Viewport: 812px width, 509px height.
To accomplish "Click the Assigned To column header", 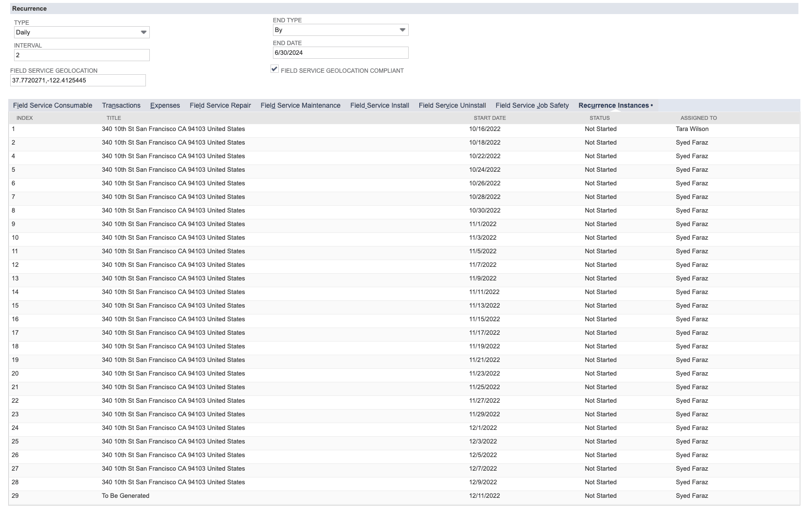I will click(x=699, y=118).
